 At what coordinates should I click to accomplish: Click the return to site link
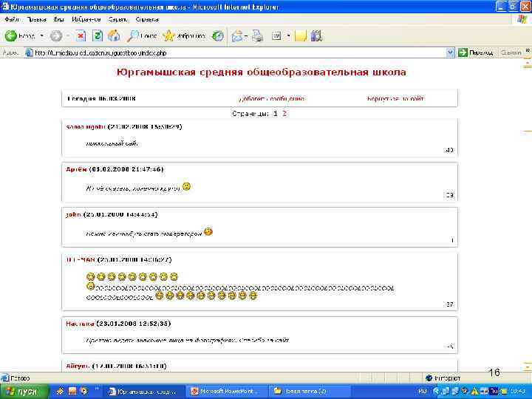tap(395, 99)
